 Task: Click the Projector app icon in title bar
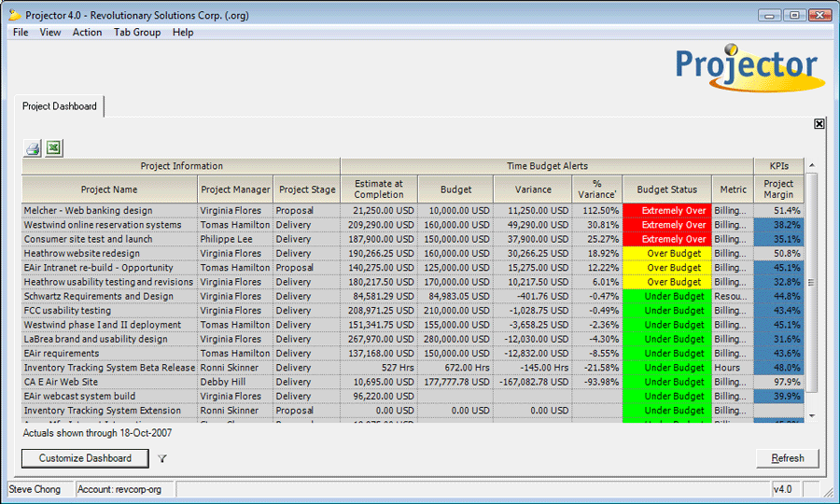point(14,15)
